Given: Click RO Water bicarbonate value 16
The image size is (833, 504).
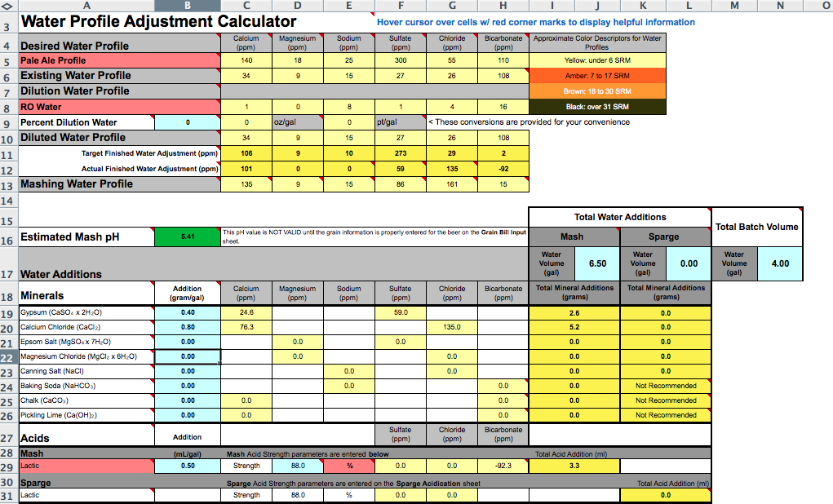Looking at the screenshot, I should 503,107.
